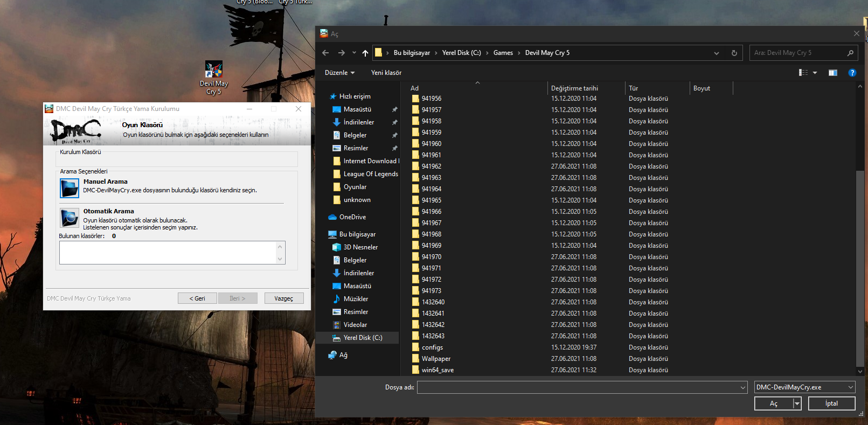Click the Manuel Arama folder search icon
The height and width of the screenshot is (425, 868).
coord(70,188)
